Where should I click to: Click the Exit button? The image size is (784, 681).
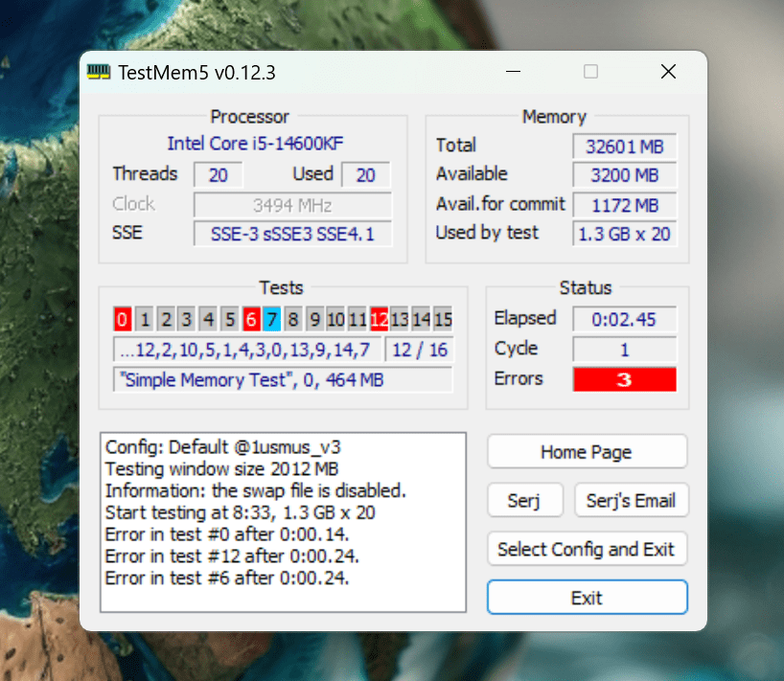(587, 597)
